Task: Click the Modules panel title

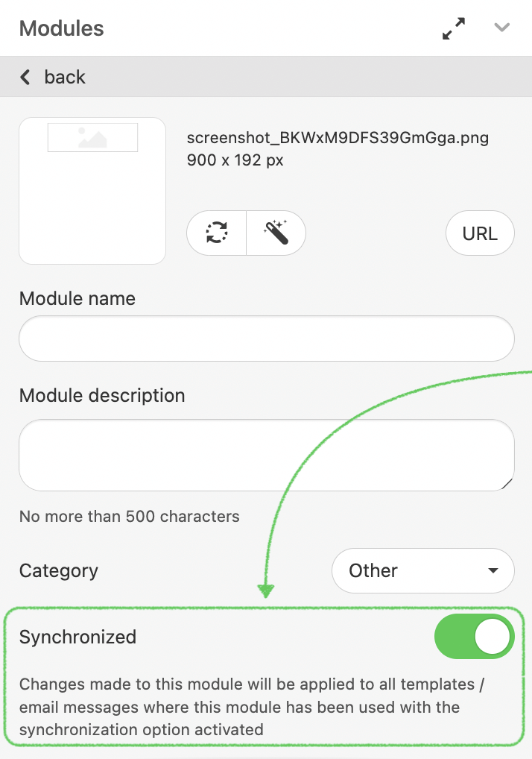Action: tap(61, 28)
